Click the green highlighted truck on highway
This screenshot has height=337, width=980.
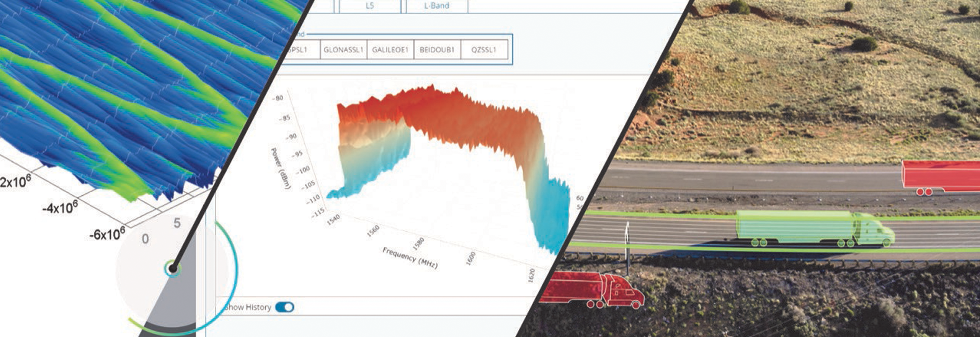pyautogui.click(x=815, y=228)
